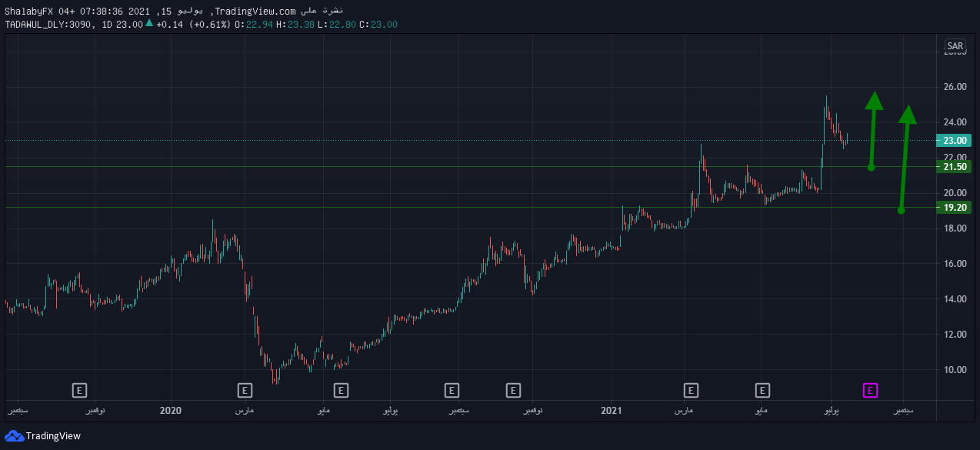Image resolution: width=980 pixels, height=450 pixels.
Task: Click the 23.00 current price label
Action: click(954, 141)
